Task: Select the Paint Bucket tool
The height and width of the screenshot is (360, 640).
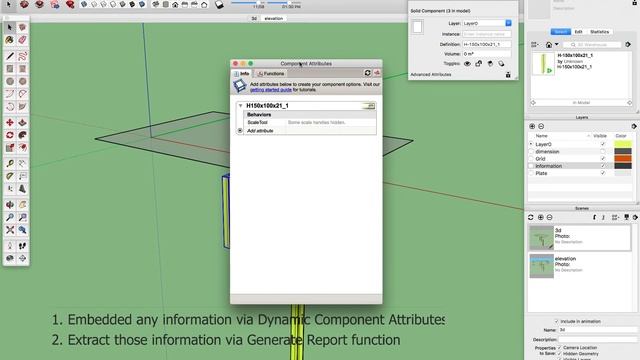Action: click(x=10, y=40)
